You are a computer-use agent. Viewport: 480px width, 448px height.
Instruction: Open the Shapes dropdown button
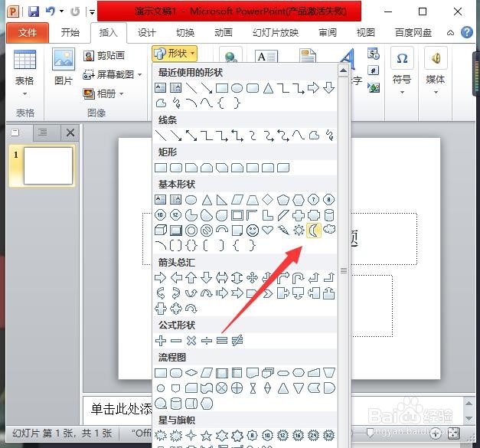(175, 54)
